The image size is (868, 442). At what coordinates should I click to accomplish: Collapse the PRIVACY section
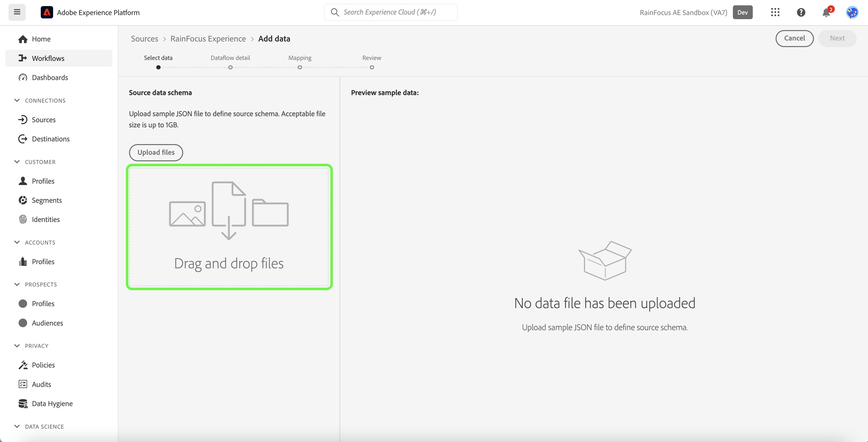pos(17,346)
